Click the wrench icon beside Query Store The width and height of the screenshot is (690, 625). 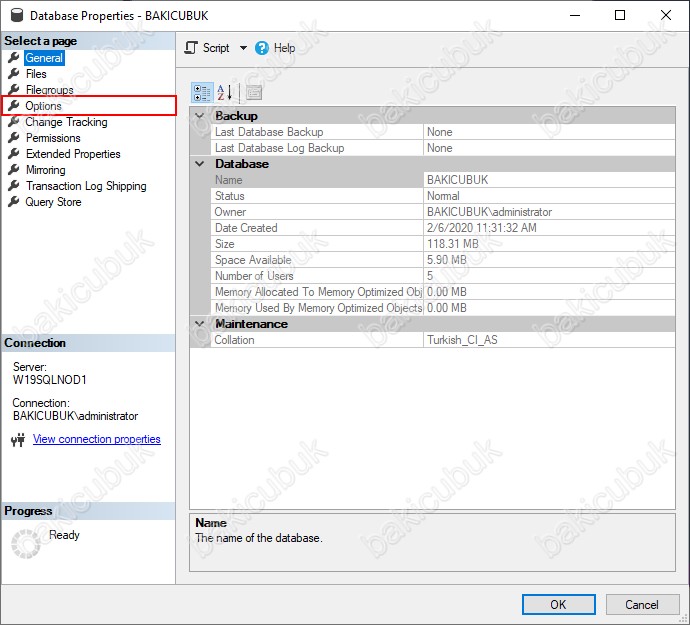tap(14, 202)
